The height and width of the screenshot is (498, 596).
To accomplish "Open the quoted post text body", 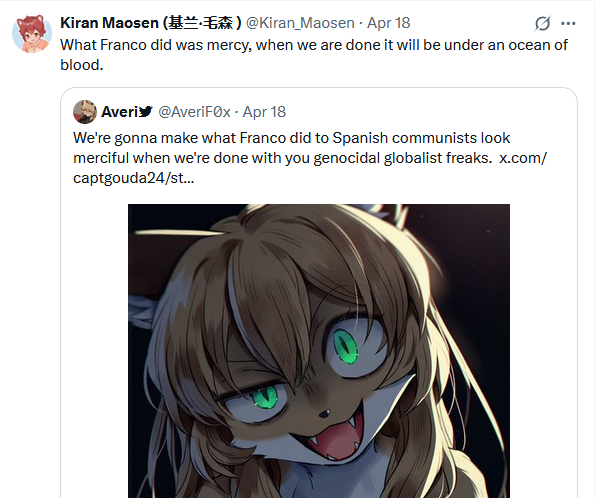I will (310, 158).
